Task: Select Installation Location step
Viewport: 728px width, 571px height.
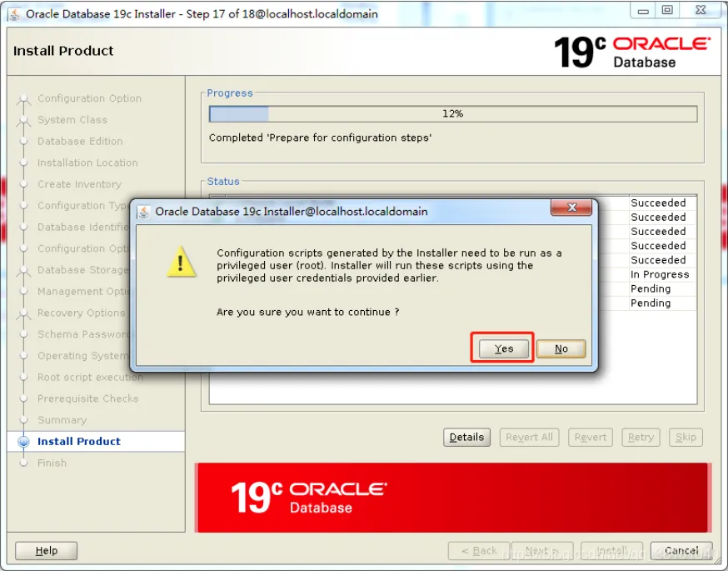Action: pos(87,163)
